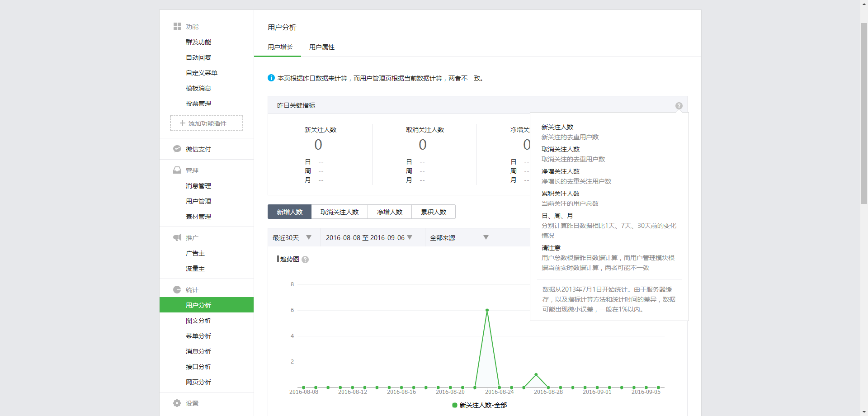The height and width of the screenshot is (416, 868).
Task: Open 图文分析 in sidebar
Action: click(x=198, y=321)
